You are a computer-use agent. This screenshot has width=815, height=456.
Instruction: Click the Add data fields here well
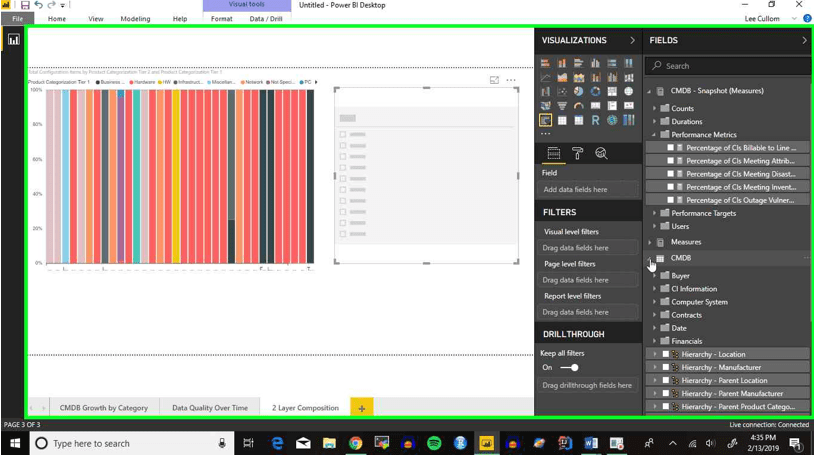pyautogui.click(x=588, y=189)
